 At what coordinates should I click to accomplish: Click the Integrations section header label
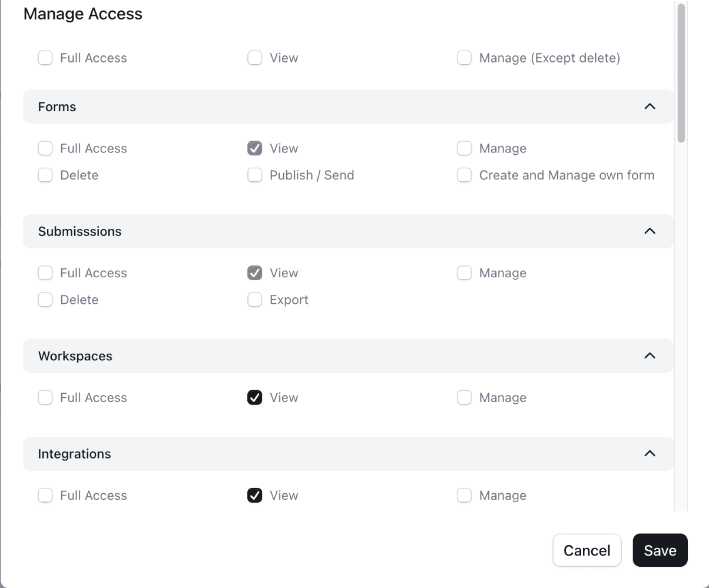[x=74, y=454]
